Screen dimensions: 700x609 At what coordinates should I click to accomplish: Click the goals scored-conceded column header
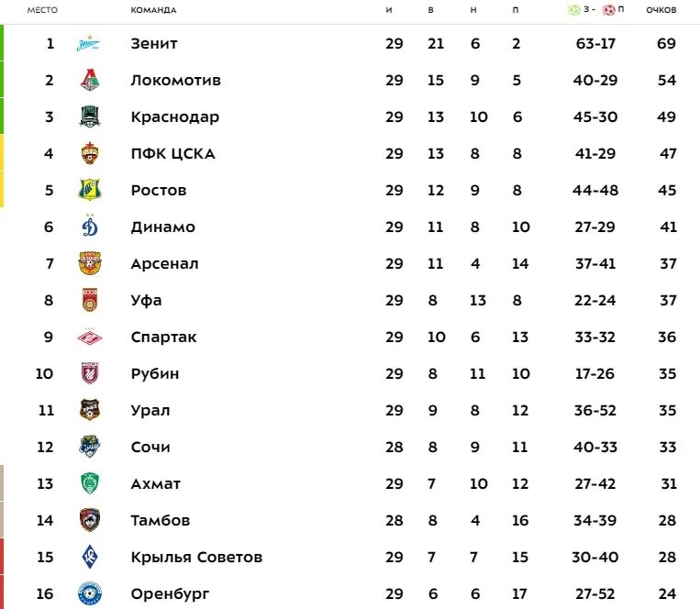coord(595,9)
